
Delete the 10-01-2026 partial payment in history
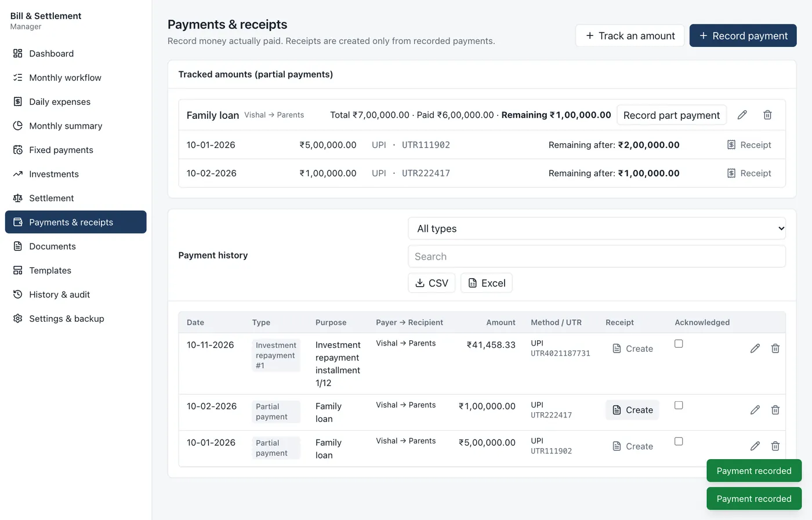point(775,446)
